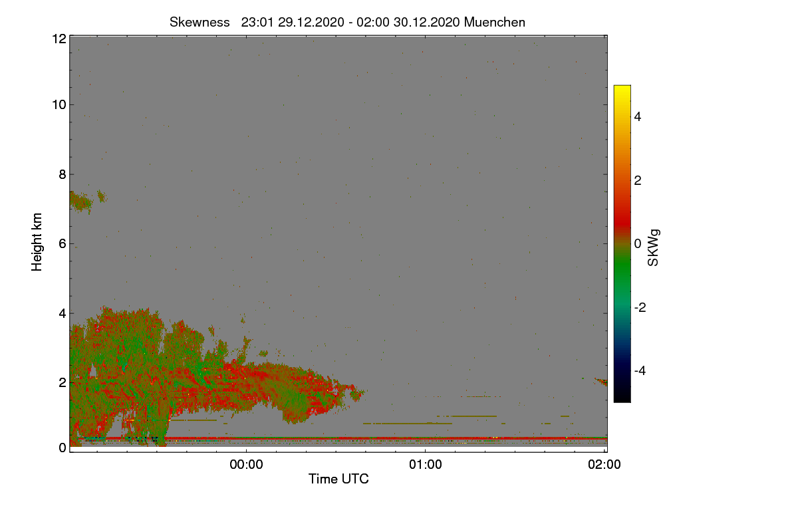Click the 01:00 time axis label

(x=425, y=465)
